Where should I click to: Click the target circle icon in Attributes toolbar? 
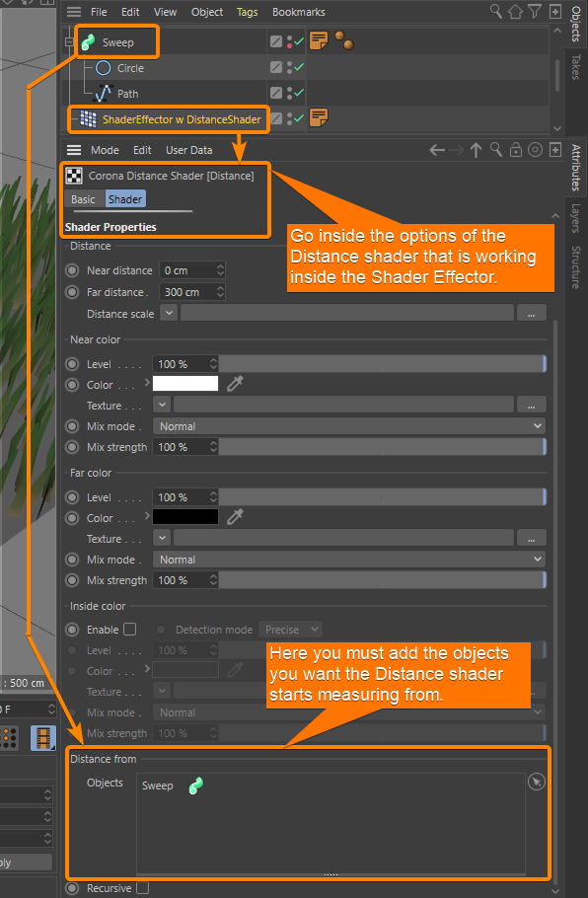click(x=535, y=150)
